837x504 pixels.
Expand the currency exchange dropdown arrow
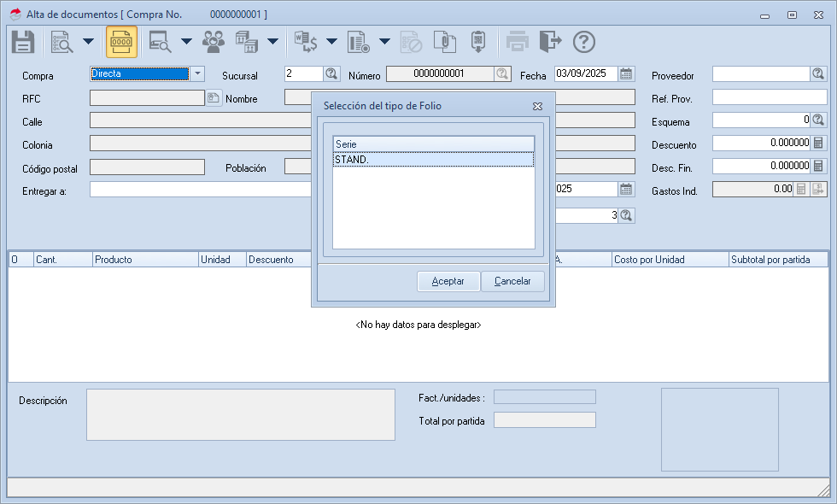(x=331, y=41)
